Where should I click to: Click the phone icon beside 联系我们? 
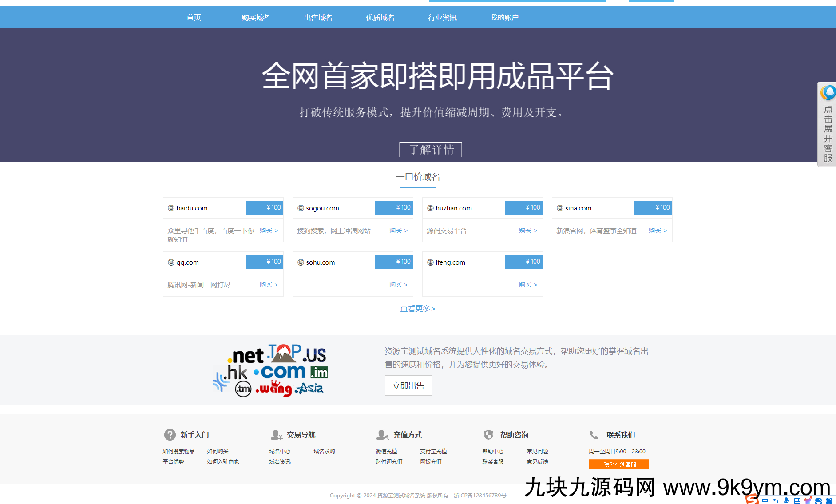click(594, 435)
